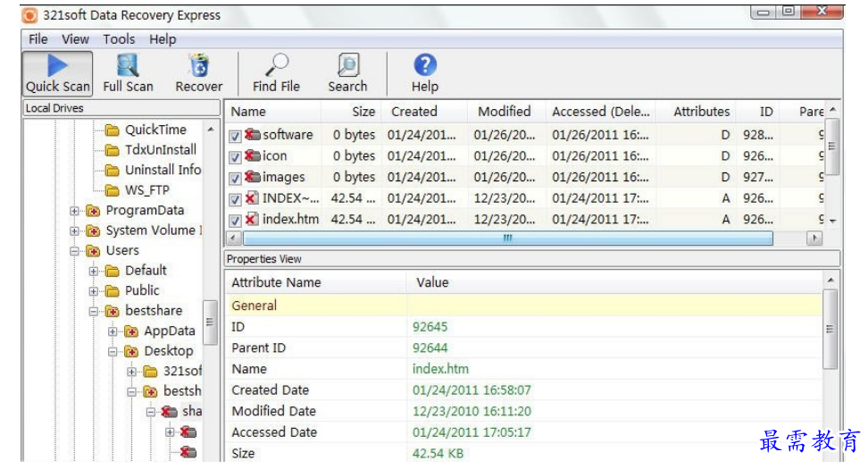Image resolution: width=868 pixels, height=469 pixels.
Task: Collapse the Users tree node
Action: pyautogui.click(x=74, y=251)
